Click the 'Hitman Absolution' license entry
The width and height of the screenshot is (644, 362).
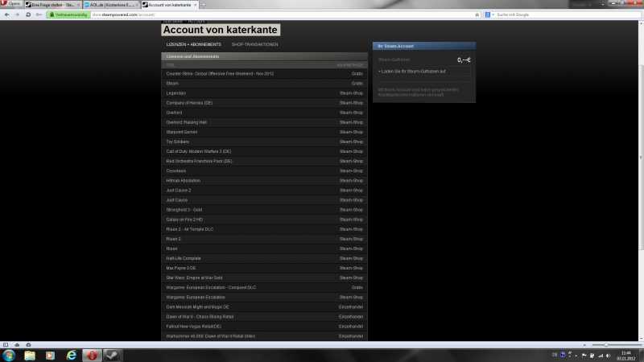pyautogui.click(x=265, y=180)
